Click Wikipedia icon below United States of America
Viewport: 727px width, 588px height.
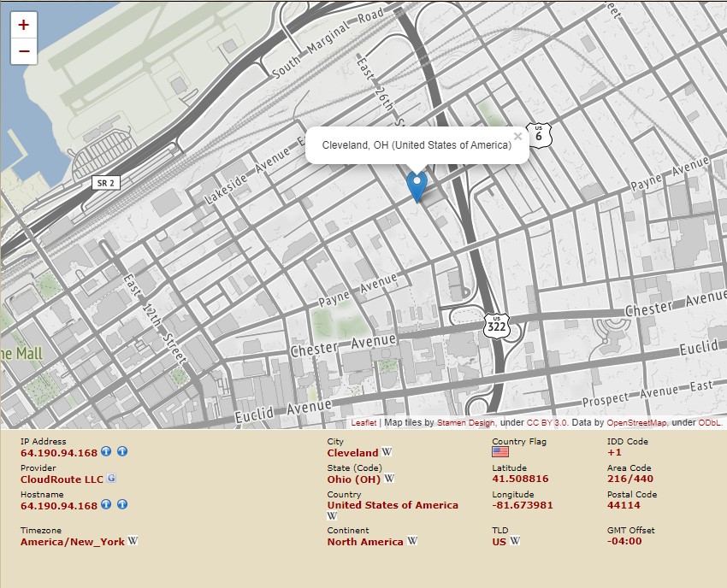(x=332, y=516)
